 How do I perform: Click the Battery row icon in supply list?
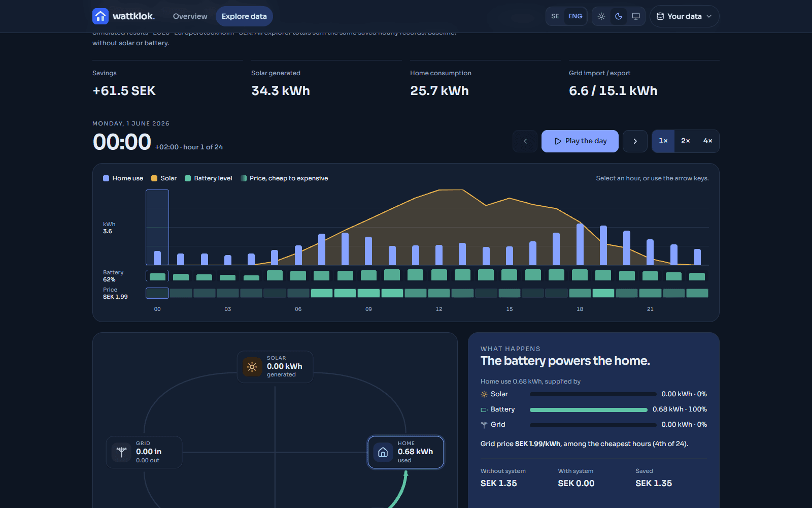tap(484, 409)
